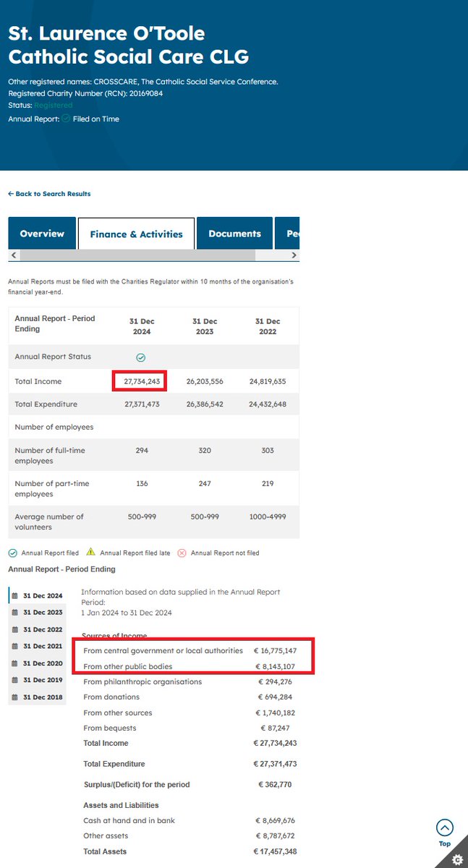
Task: Click Total Income 2023 value 26,203,556
Action: (205, 381)
